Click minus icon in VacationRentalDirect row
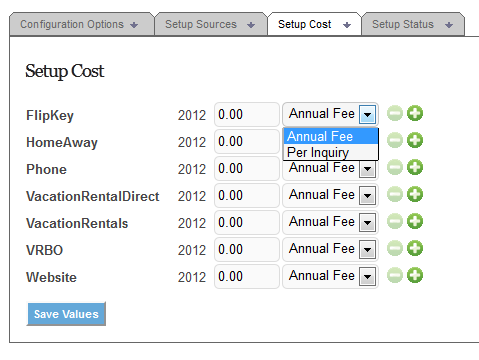This screenshot has height=360, width=479. pos(395,194)
